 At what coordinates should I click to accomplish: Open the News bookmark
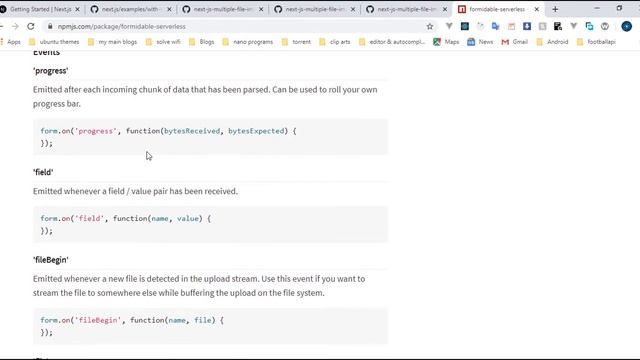click(480, 42)
